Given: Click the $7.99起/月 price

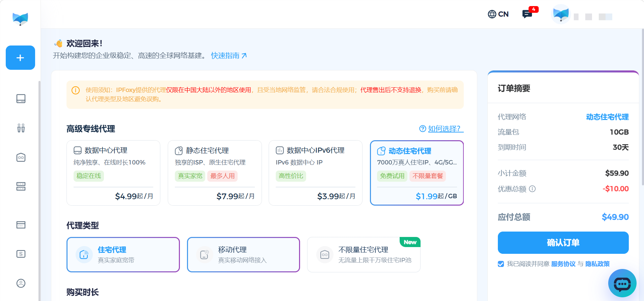Looking at the screenshot, I should (236, 196).
